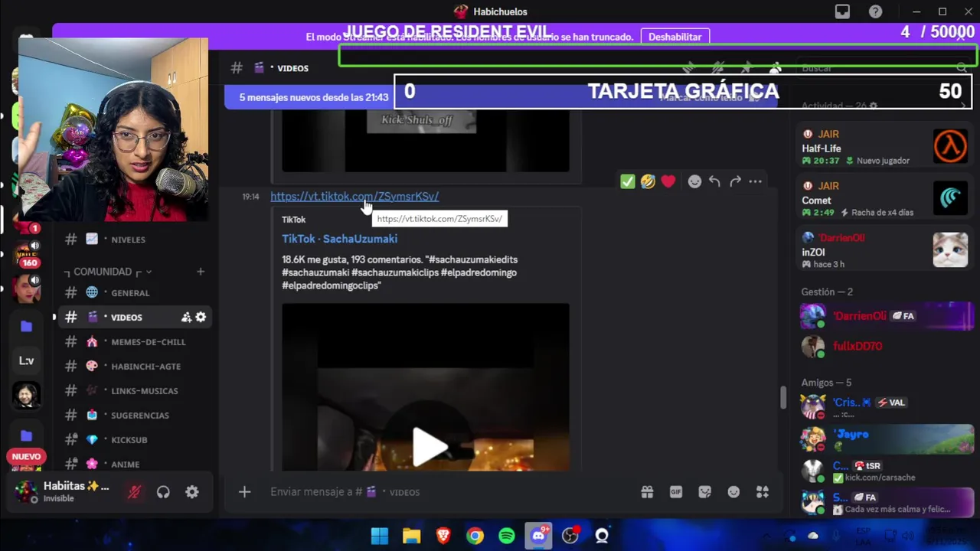Click the message input field
Image resolution: width=980 pixels, height=551 pixels.
452,492
